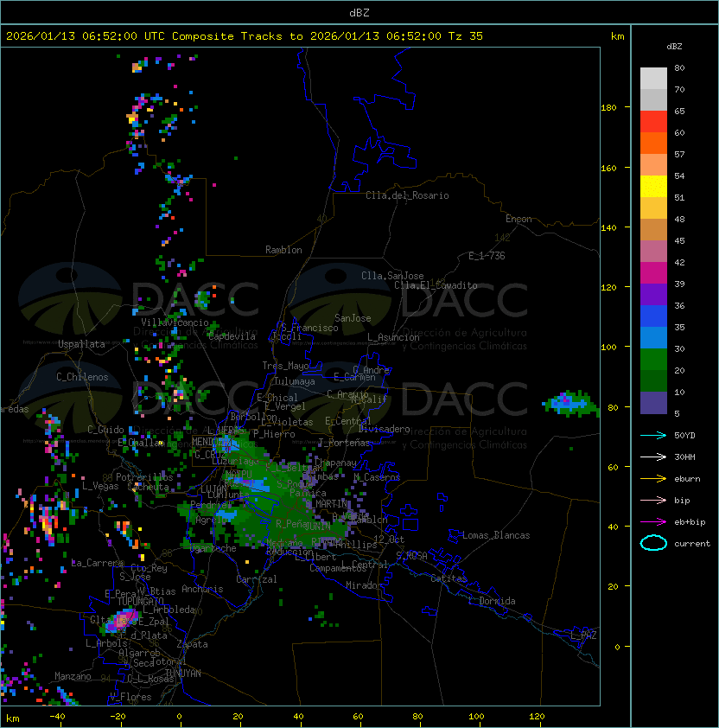Viewport: 719px width, 728px height.
Task: Click the 180 km tick on the vertical axis
Action: [608, 107]
